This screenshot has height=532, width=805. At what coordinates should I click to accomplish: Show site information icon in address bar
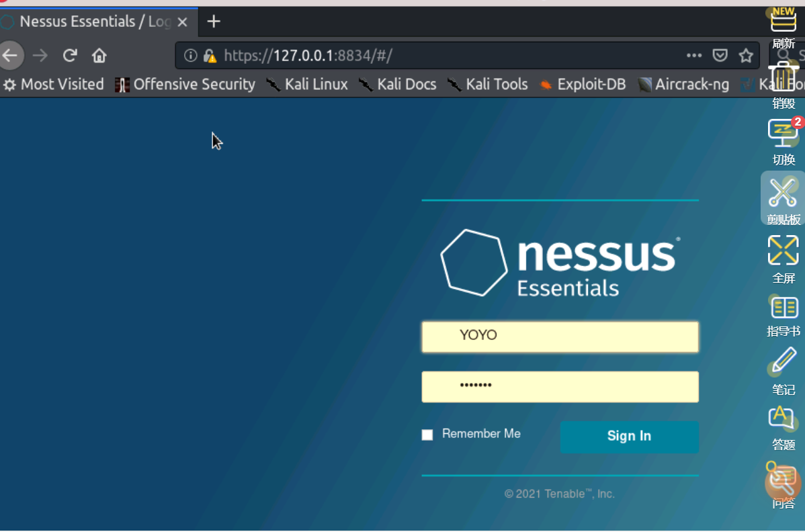pyautogui.click(x=190, y=55)
